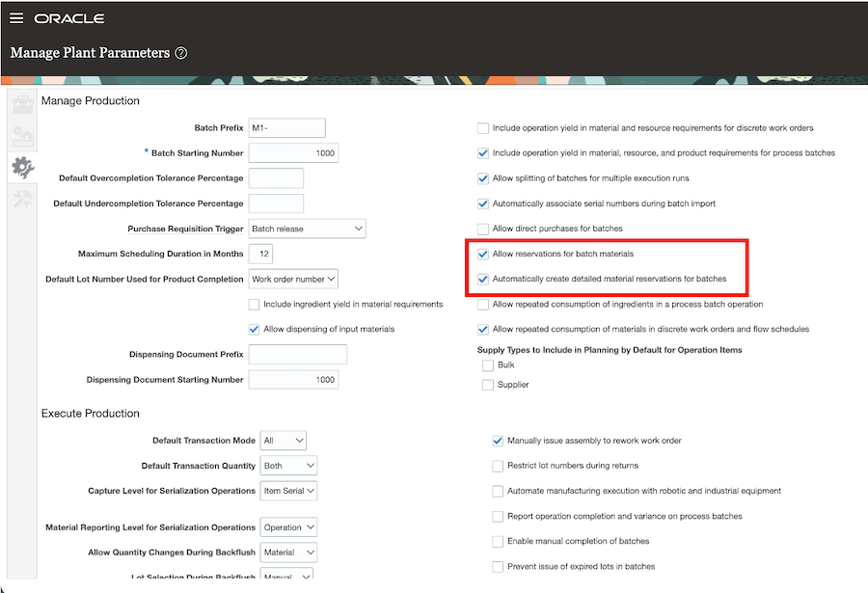
Task: Toggle Allow reservations for batch materials
Action: pos(483,255)
